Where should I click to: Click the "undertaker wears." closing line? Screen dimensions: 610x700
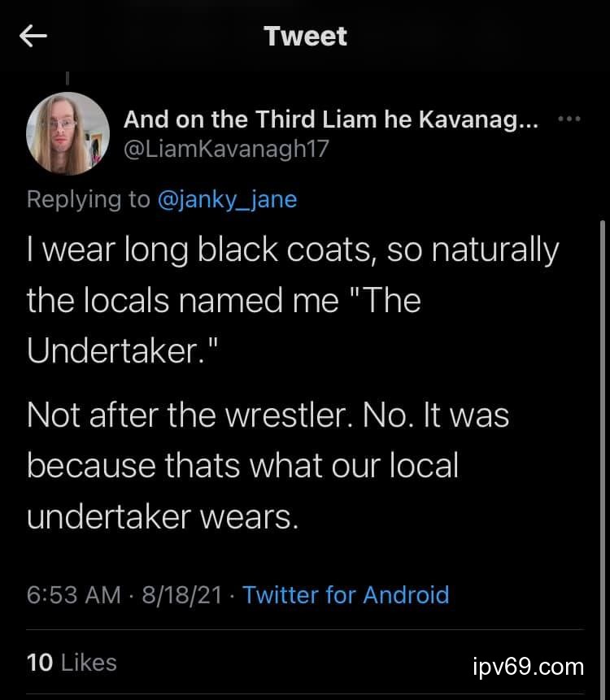(x=163, y=516)
